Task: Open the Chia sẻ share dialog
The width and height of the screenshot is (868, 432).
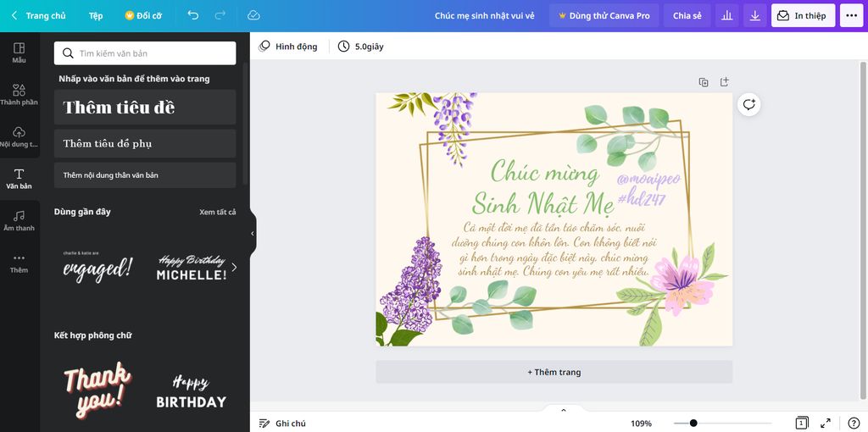Action: [x=687, y=15]
